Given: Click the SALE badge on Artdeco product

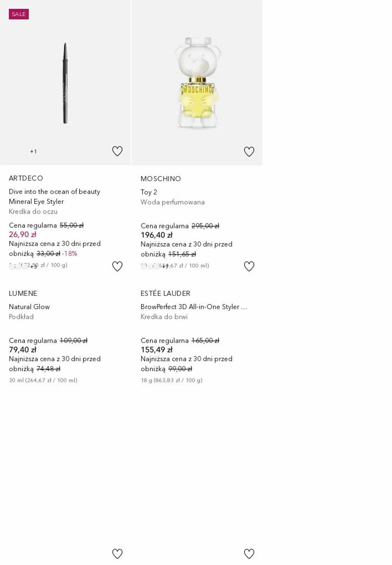Looking at the screenshot, I should (x=19, y=14).
